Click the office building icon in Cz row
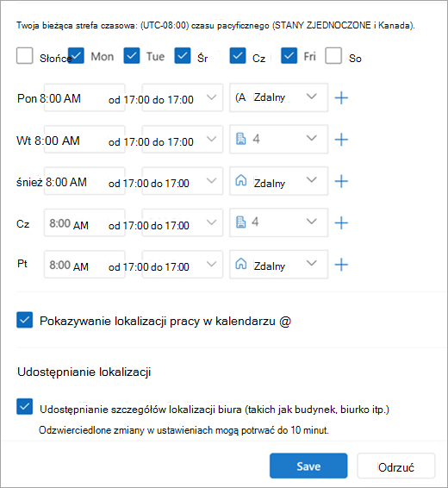 click(241, 222)
